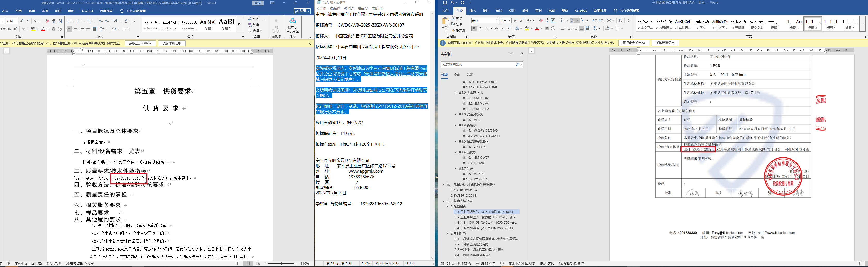Image resolution: width=868 pixels, height=267 pixels.
Task: Select Format Painter in right Word ribbon
Action: tap(459, 30)
